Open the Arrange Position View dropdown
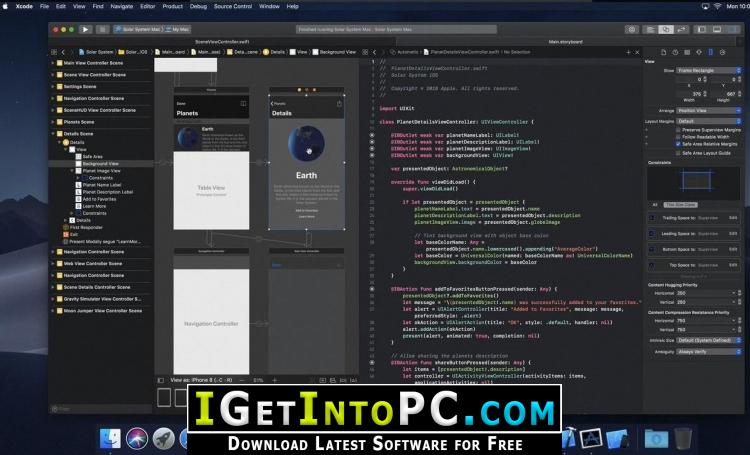Image resolution: width=750 pixels, height=455 pixels. pyautogui.click(x=708, y=111)
